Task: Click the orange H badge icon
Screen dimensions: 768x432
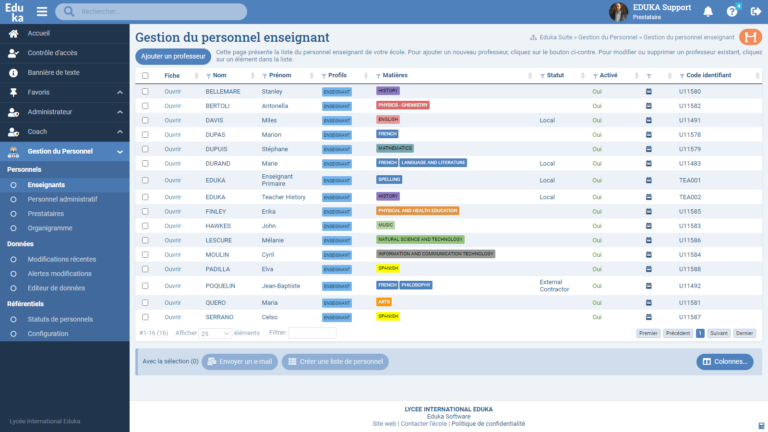Action: pos(750,37)
